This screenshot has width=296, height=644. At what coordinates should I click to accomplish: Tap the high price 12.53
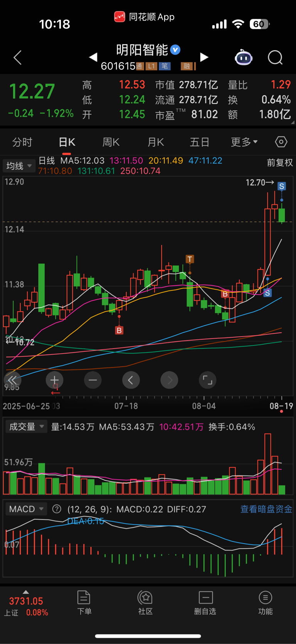[x=132, y=84]
